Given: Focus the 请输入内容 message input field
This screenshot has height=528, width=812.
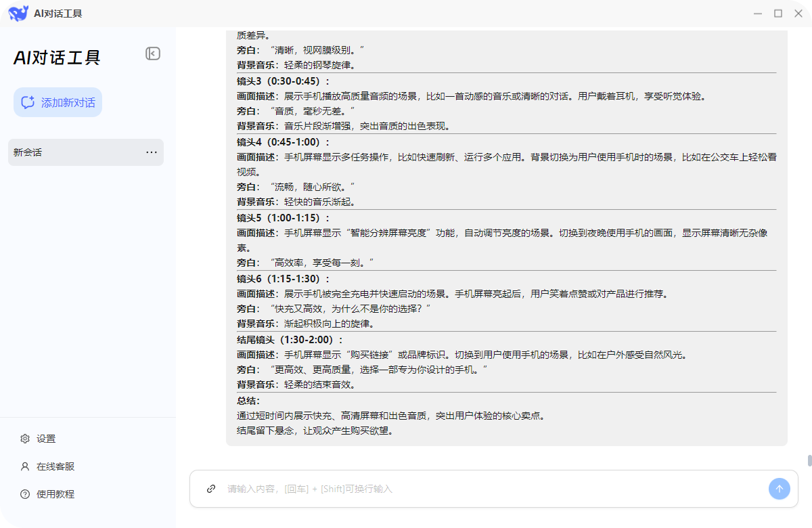Looking at the screenshot, I should pos(494,489).
